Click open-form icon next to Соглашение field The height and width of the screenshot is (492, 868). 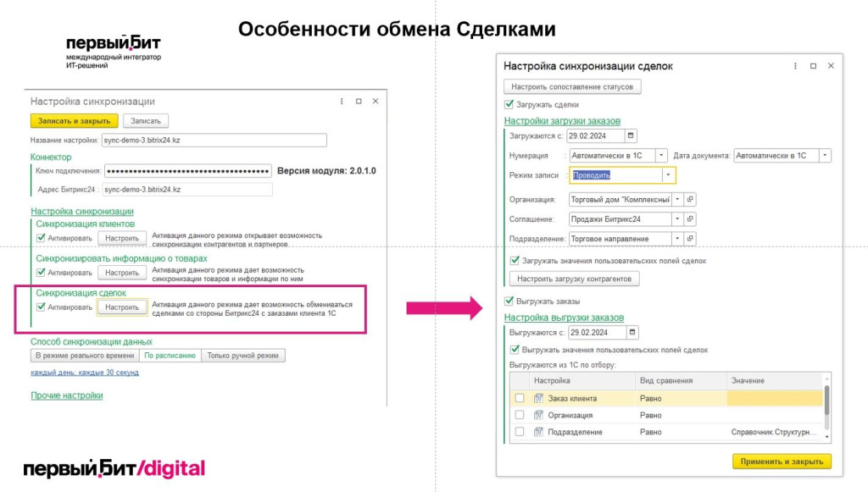(690, 219)
